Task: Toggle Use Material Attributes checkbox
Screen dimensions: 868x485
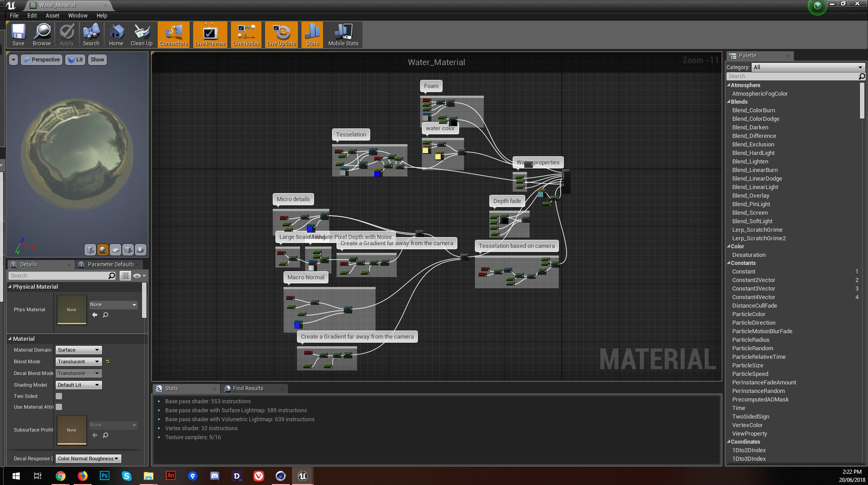Action: tap(59, 407)
